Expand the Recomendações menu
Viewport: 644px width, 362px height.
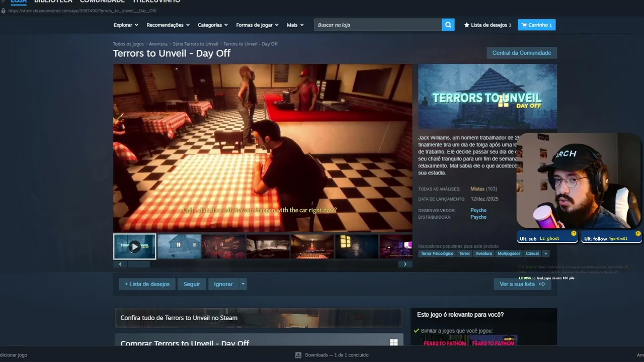click(x=168, y=25)
